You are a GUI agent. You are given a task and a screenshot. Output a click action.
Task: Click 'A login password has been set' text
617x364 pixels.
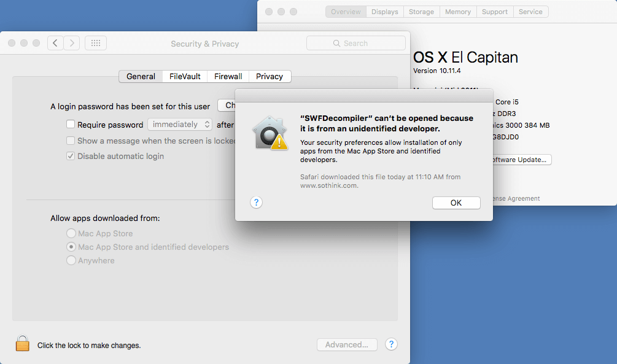130,106
